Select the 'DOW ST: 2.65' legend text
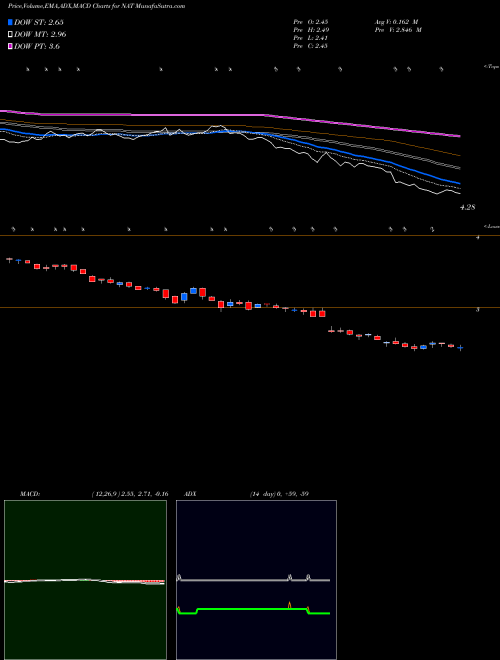Viewport: 500px width, 660px height. click(x=39, y=22)
